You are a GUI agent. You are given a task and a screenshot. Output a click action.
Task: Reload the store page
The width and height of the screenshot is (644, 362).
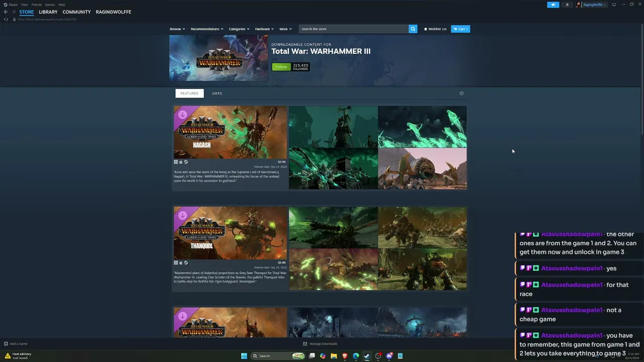(x=6, y=19)
